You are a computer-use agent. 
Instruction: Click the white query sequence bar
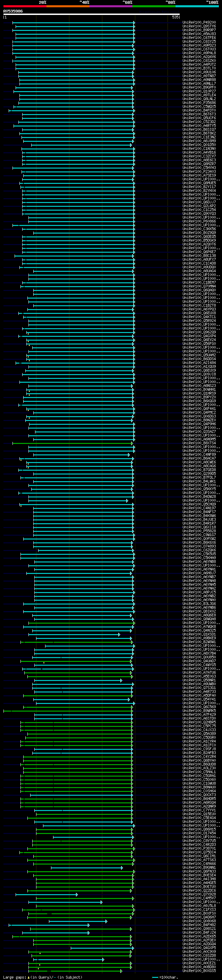[x=92, y=15]
